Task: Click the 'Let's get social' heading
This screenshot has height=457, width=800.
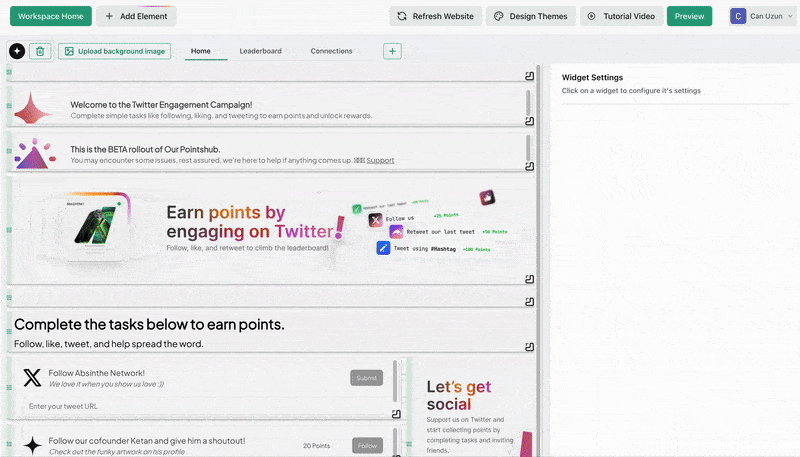Action: 459,395
